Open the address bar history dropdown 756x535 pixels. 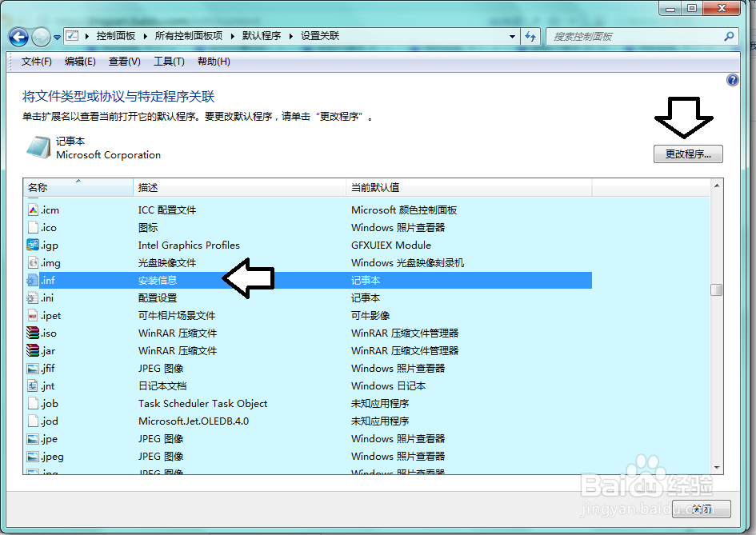pos(512,36)
